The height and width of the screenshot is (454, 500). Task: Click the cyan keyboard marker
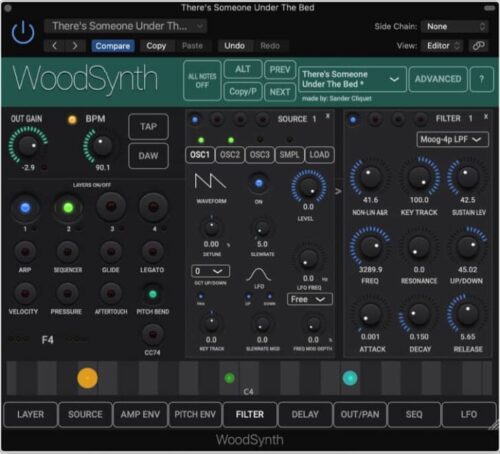(x=350, y=378)
